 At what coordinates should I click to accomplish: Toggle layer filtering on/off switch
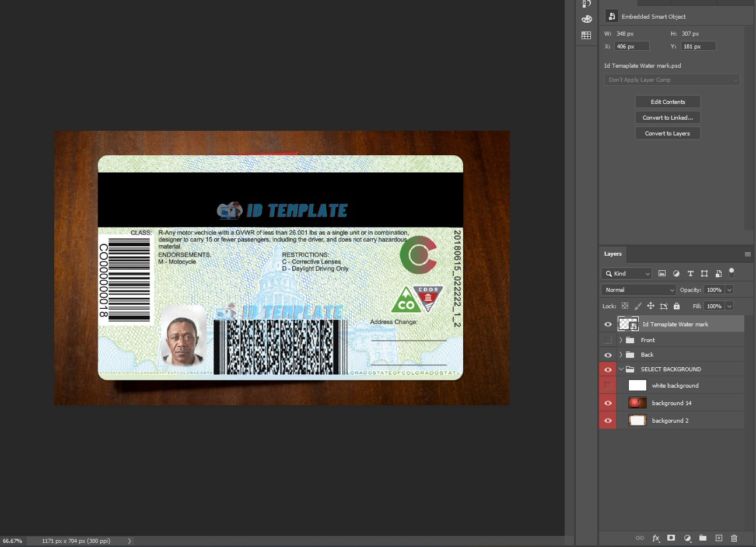(731, 272)
